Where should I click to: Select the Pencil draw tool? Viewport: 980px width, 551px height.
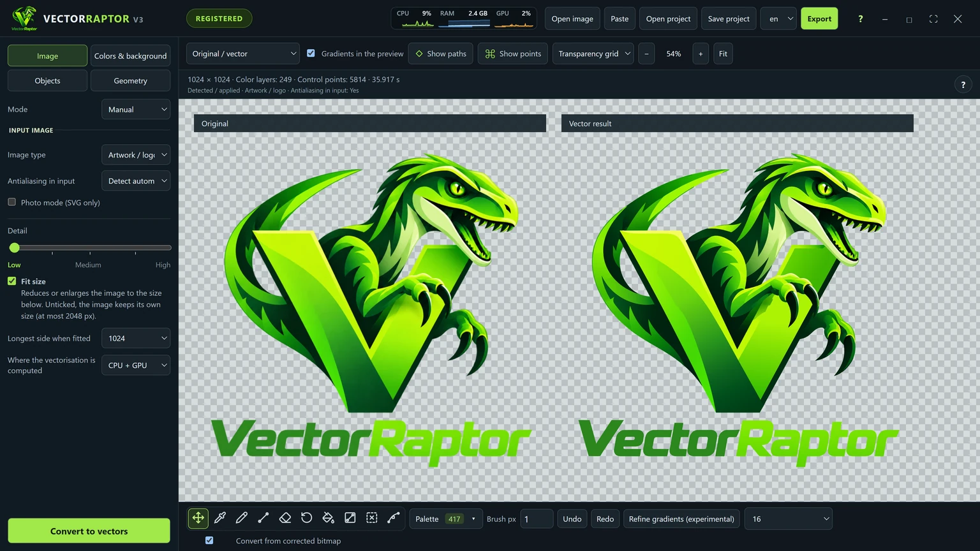point(242,518)
